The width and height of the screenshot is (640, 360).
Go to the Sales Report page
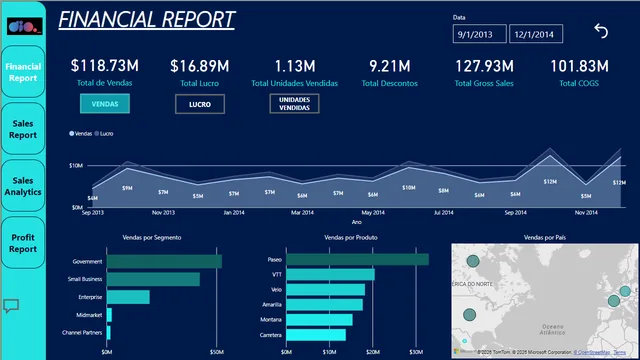pos(23,129)
